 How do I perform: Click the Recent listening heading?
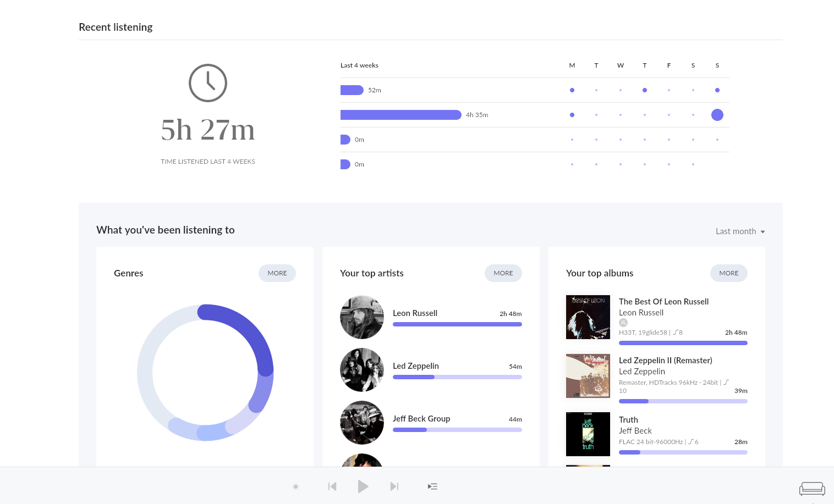point(116,27)
